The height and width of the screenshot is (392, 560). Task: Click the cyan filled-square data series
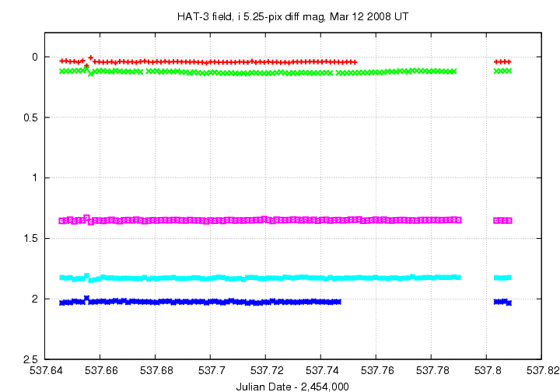(285, 278)
